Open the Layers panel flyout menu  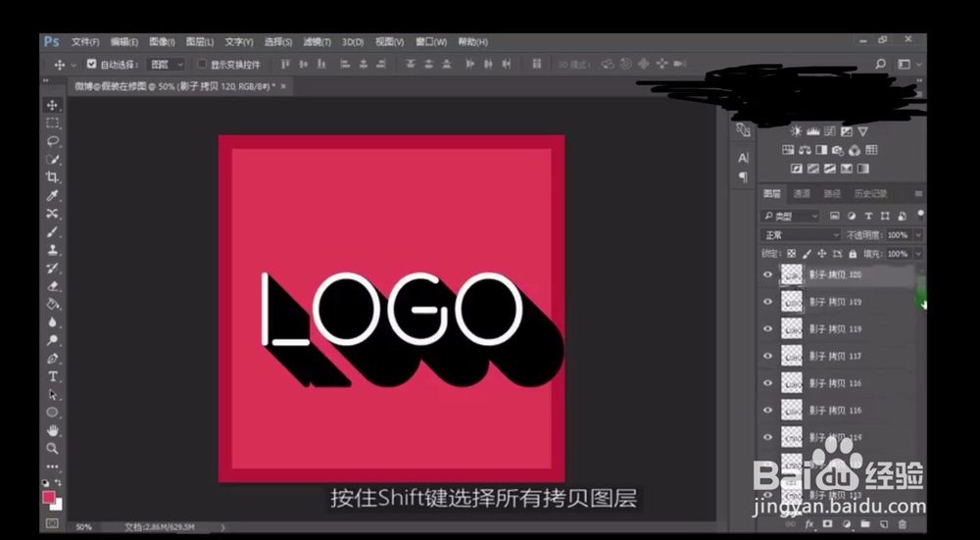[918, 194]
